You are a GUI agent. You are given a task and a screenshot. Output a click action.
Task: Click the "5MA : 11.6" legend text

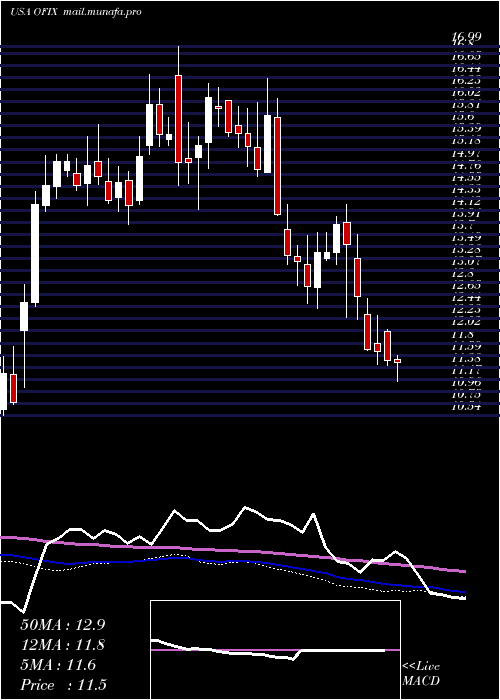point(58,665)
